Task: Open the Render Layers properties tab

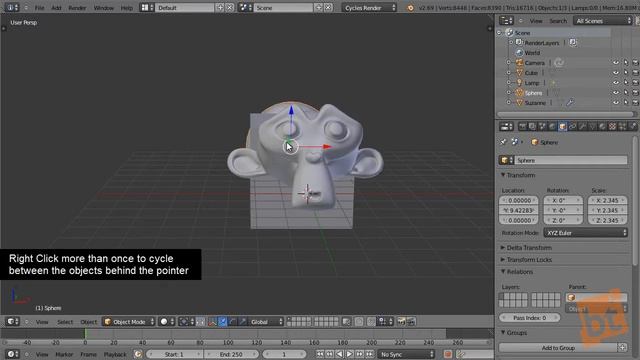Action: [x=532, y=127]
